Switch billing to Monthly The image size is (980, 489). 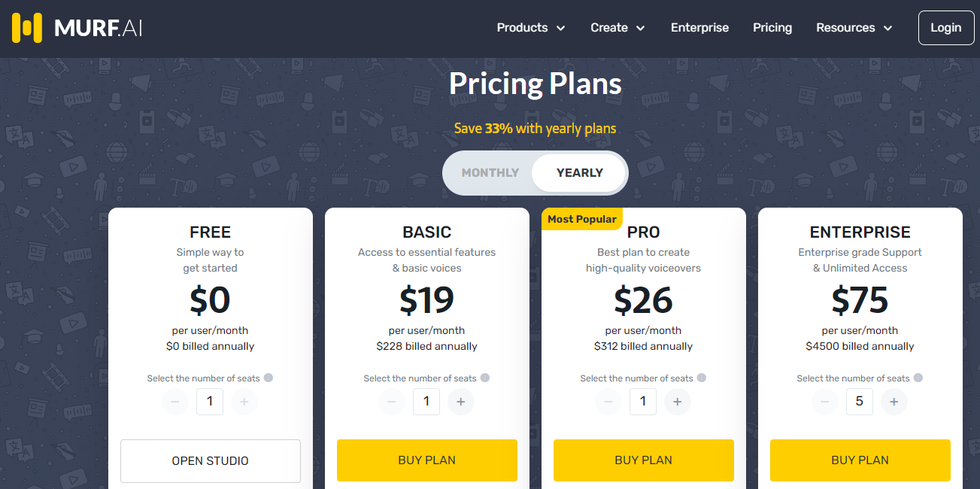click(490, 173)
